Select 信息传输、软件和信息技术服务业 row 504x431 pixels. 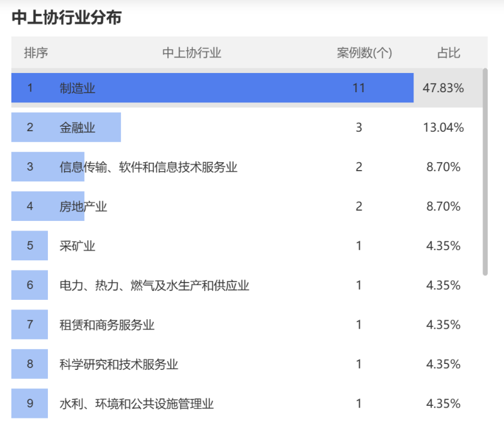tap(247, 166)
